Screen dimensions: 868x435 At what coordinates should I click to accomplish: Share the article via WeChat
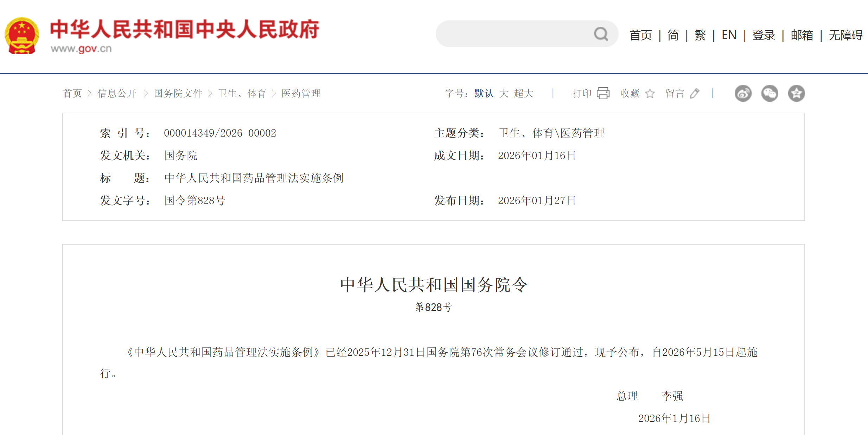click(x=770, y=93)
